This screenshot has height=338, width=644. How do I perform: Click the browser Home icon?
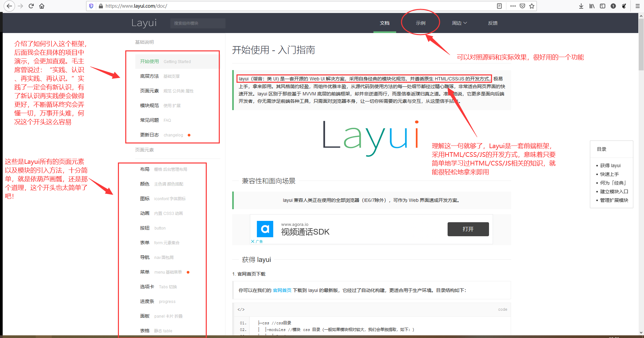pyautogui.click(x=42, y=6)
